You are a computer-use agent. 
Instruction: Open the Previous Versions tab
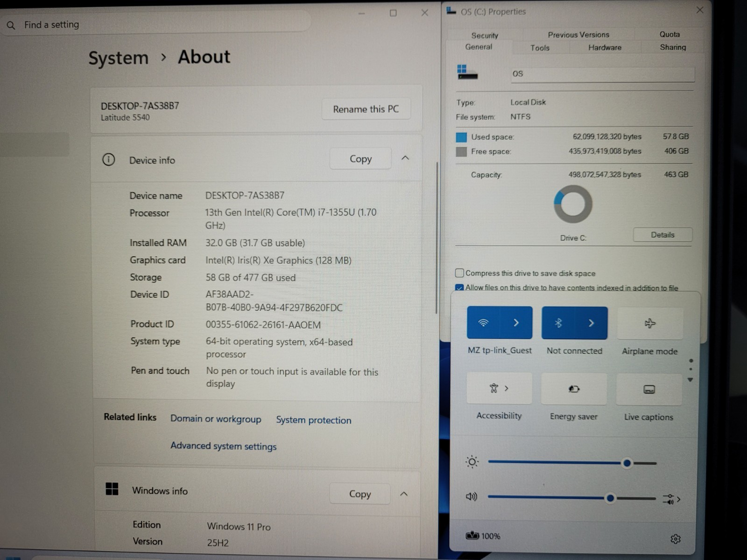pos(578,35)
